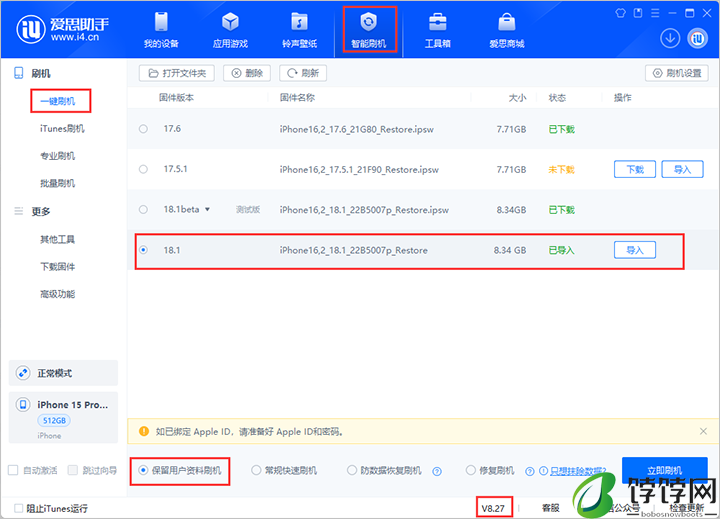
Task: Click list icon beside 更多 heading
Action: pyautogui.click(x=19, y=211)
